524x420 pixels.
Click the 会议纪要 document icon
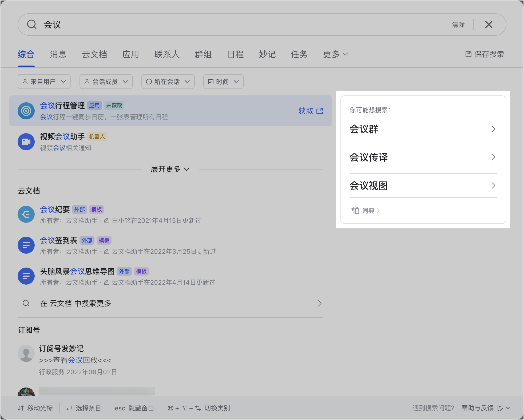coord(26,214)
